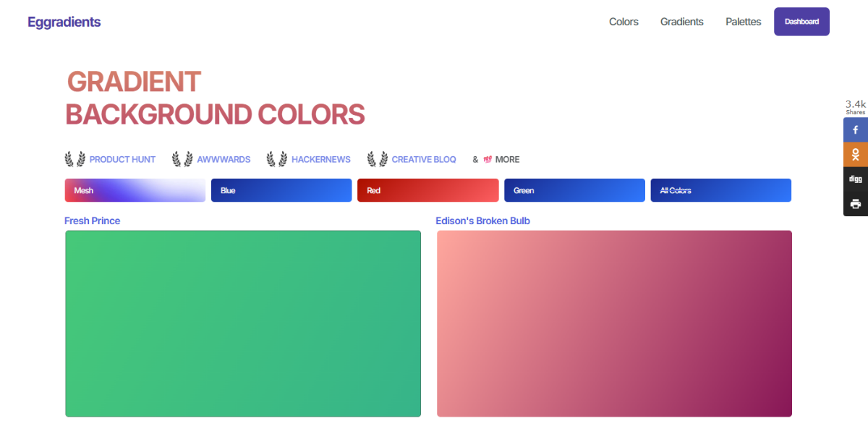Image resolution: width=868 pixels, height=434 pixels.
Task: Open the Colors navigation item
Action: pos(624,22)
